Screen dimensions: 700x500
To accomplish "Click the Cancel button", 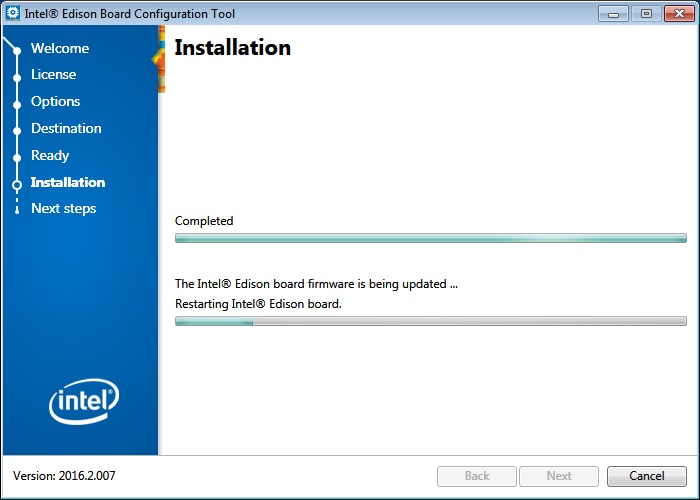I will click(x=646, y=476).
